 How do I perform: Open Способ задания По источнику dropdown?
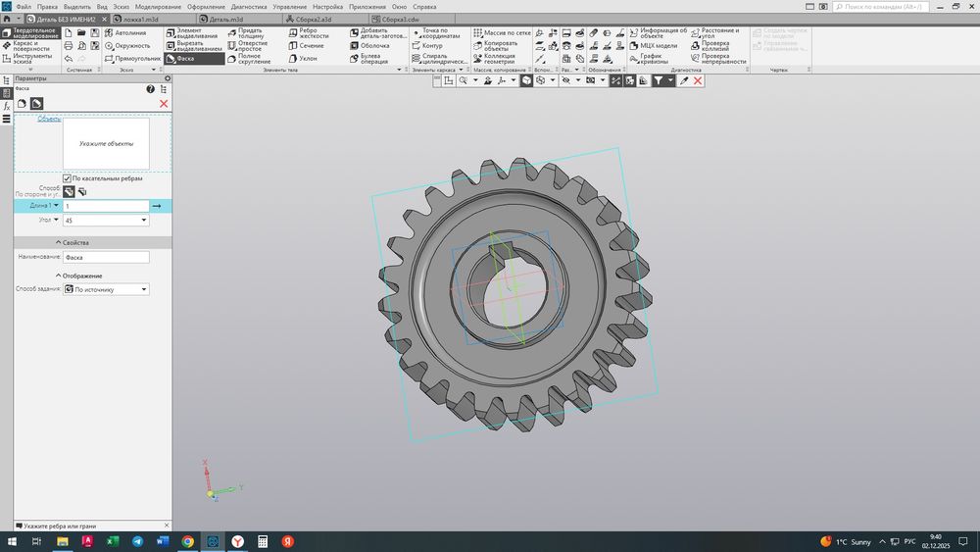coord(144,289)
